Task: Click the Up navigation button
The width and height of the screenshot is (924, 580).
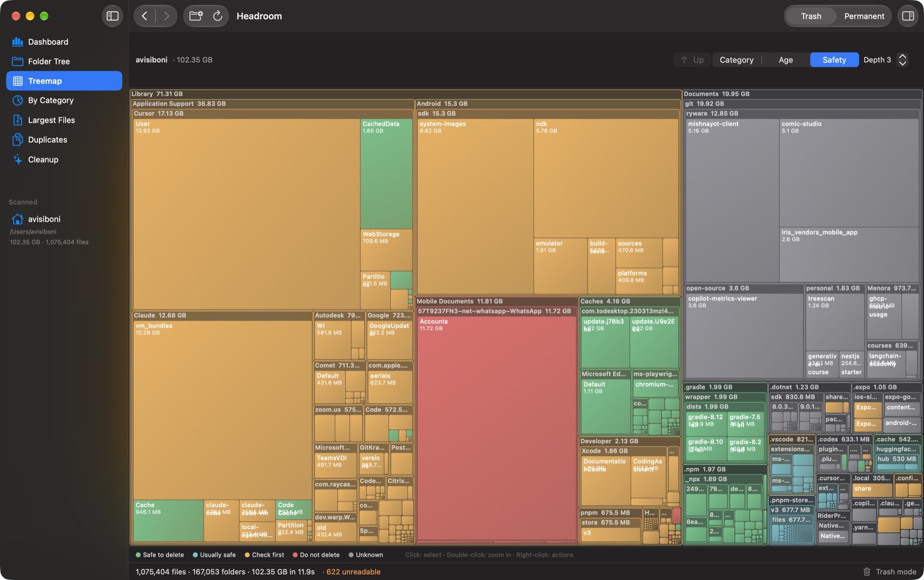Action: tap(692, 60)
